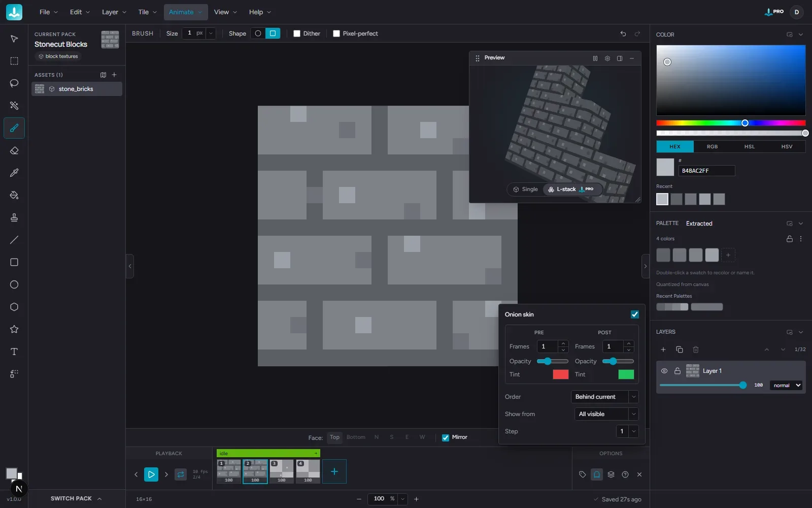Open the Show from All visible dropdown
812x508 pixels.
(x=606, y=414)
